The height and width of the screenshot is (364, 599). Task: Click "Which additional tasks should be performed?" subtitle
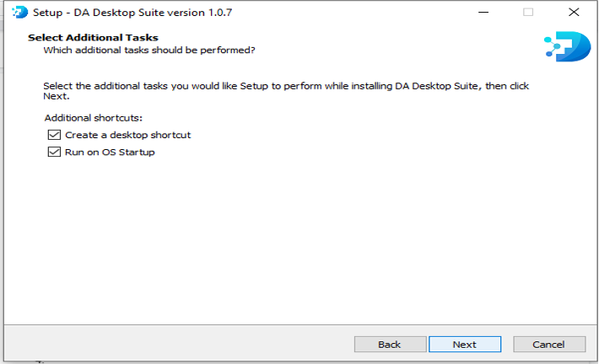(x=149, y=50)
